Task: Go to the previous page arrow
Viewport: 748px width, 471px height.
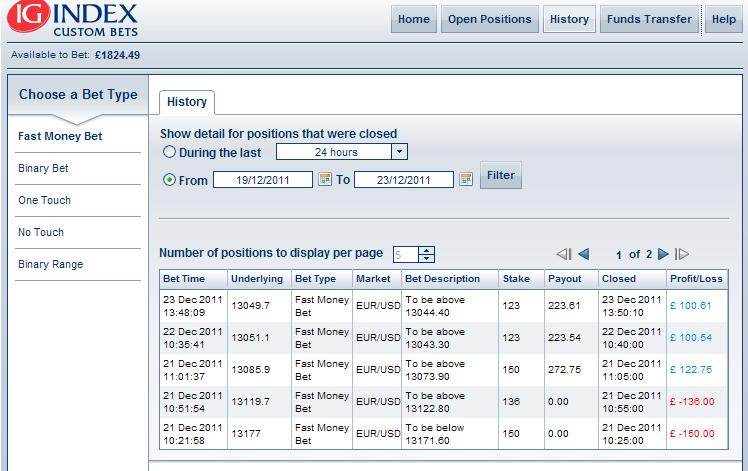Action: pos(584,254)
